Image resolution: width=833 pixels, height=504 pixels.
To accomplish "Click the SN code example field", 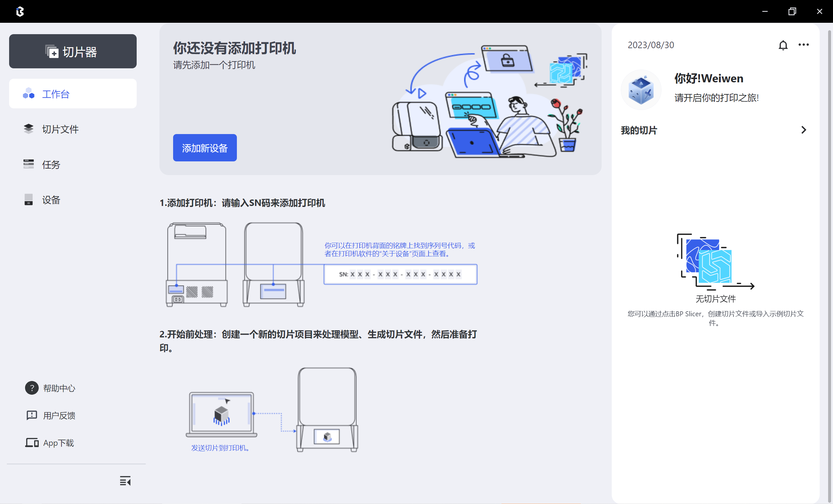I will tap(400, 274).
